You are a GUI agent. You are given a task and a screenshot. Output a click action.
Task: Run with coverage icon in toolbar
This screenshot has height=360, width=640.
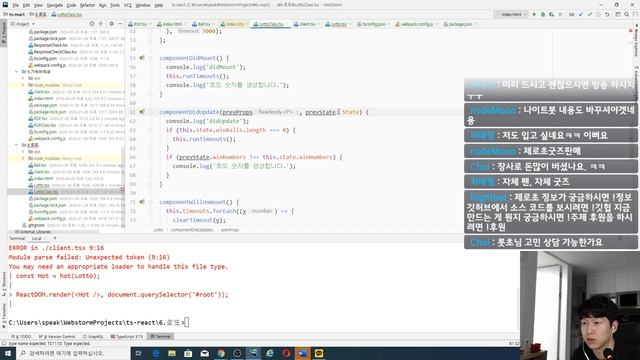point(551,14)
